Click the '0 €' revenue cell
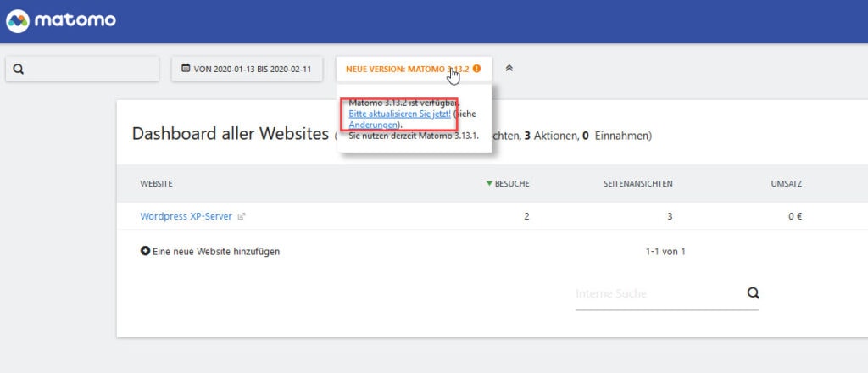This screenshot has width=868, height=373. pyautogui.click(x=795, y=216)
